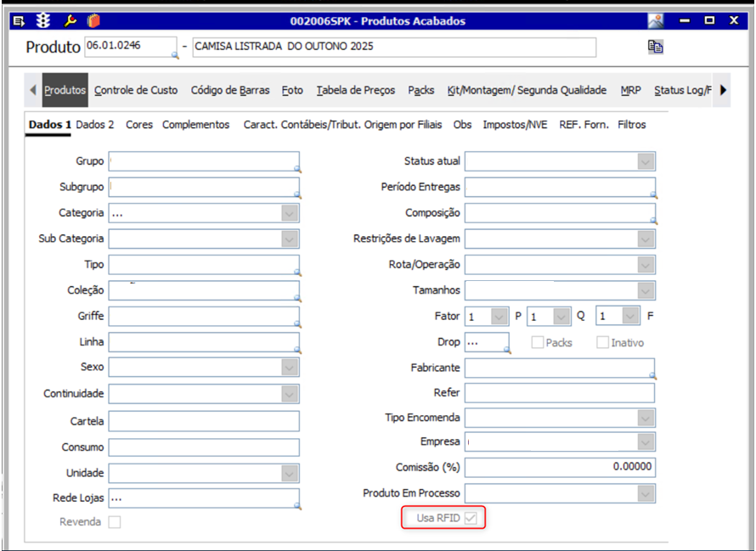Screen dimensions: 756x551
Task: Open lookup magnifier on Linha field
Action: pos(298,350)
